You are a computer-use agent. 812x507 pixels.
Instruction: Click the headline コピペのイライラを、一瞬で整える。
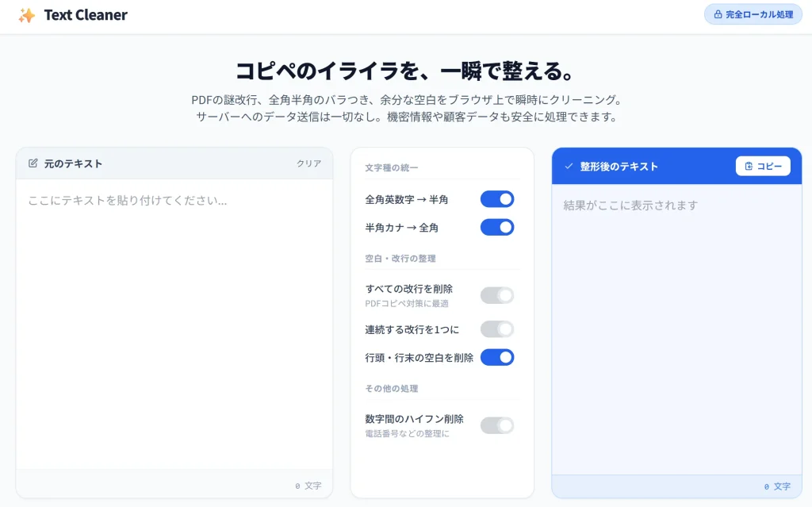405,71
